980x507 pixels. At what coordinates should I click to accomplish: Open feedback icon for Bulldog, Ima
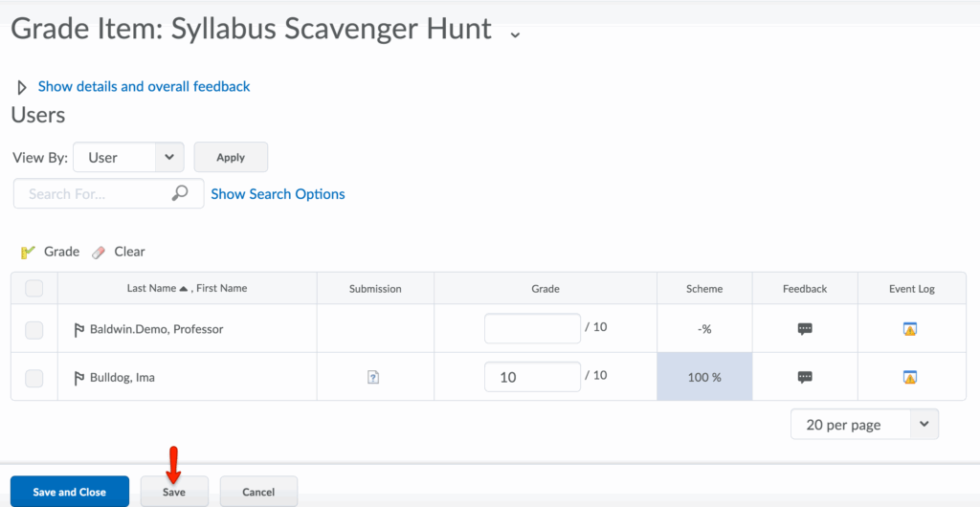point(805,377)
